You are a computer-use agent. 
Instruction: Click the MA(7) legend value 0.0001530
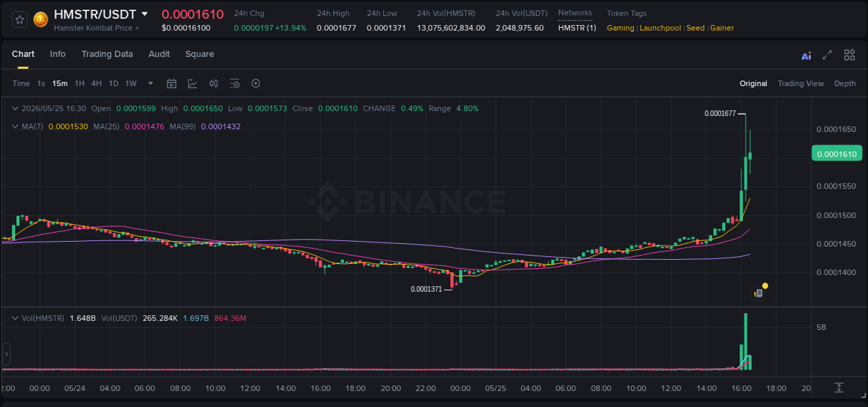click(68, 126)
